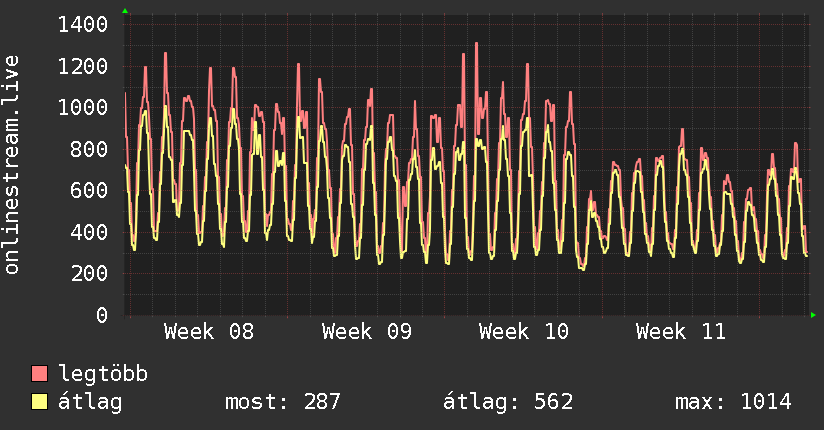Click the Week 08 axis label
The image size is (824, 430).
[x=209, y=332]
